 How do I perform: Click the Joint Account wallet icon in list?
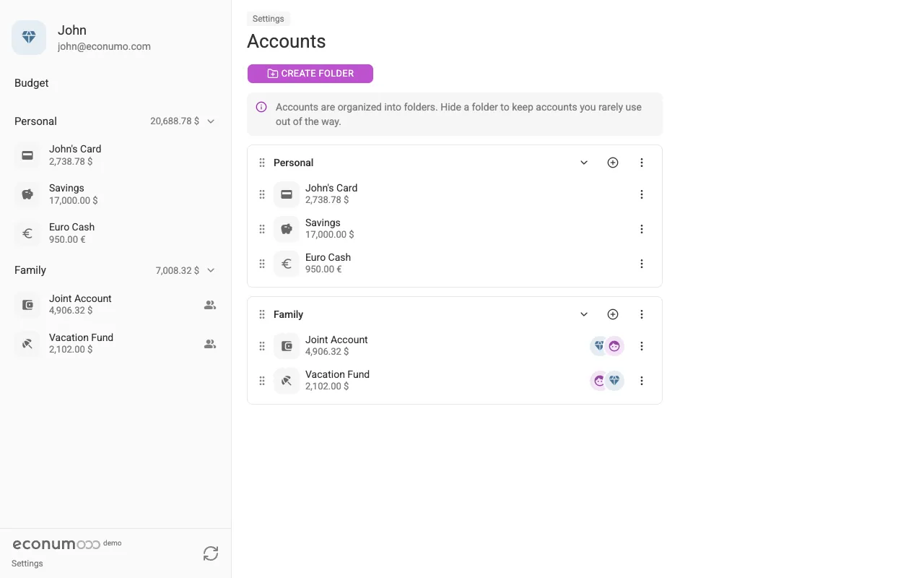coord(287,346)
